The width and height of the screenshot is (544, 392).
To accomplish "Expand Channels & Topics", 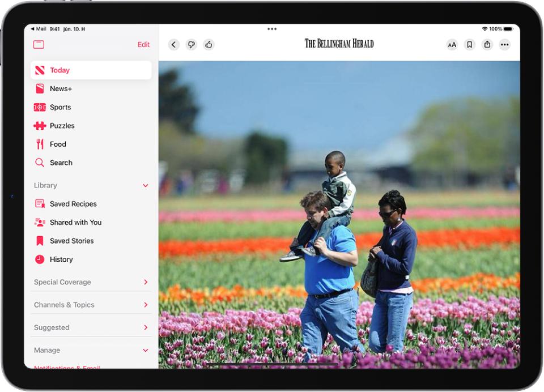I will 145,304.
